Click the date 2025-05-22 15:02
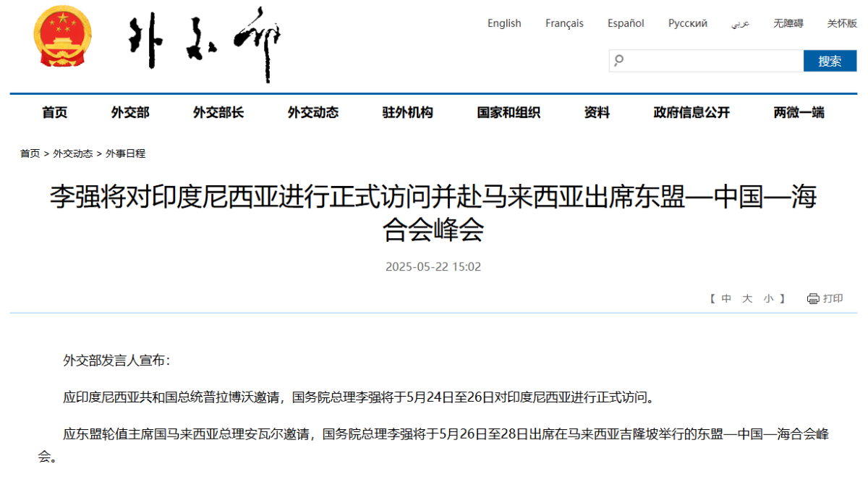Viewport: 868px width, 490px height. click(x=433, y=266)
